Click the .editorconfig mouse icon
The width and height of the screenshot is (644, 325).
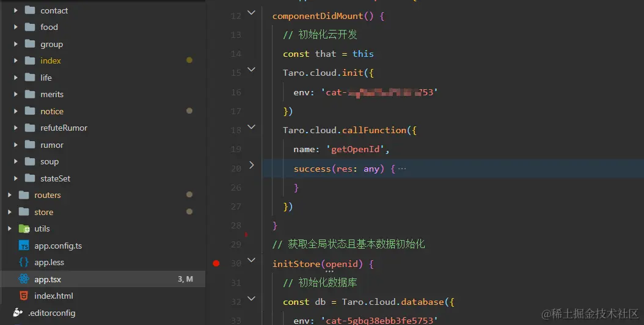pos(18,312)
